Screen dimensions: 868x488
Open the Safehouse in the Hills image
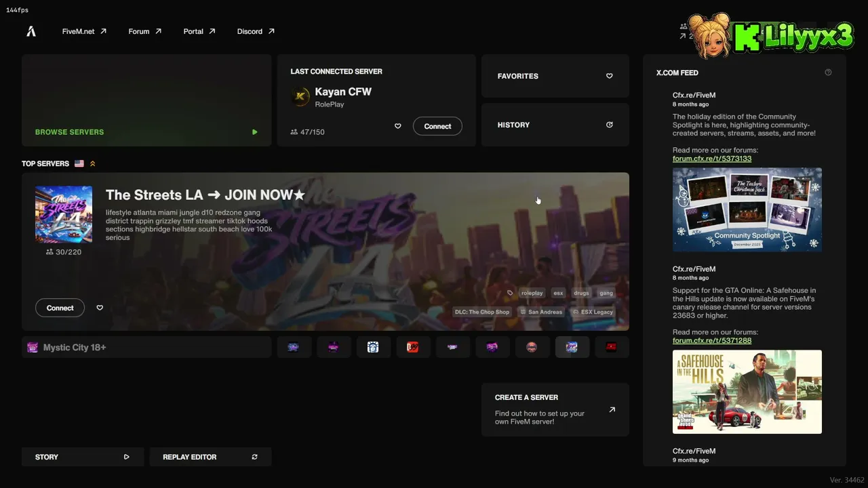[747, 392]
